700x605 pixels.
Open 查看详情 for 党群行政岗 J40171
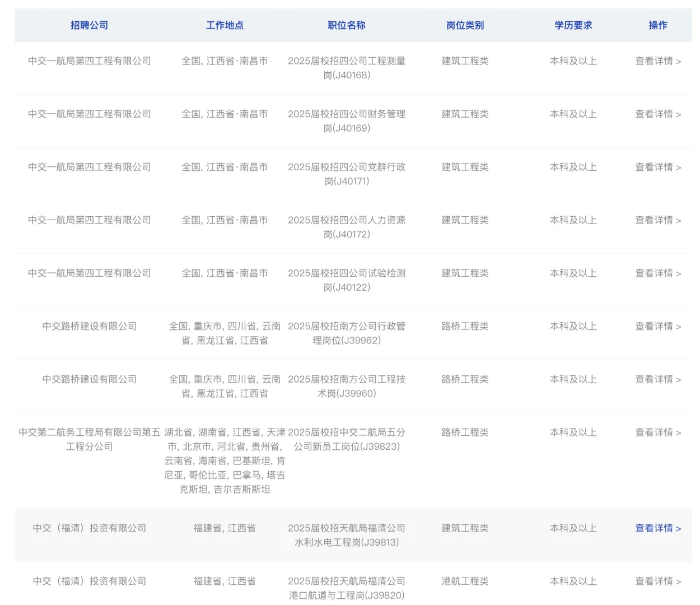click(x=658, y=167)
